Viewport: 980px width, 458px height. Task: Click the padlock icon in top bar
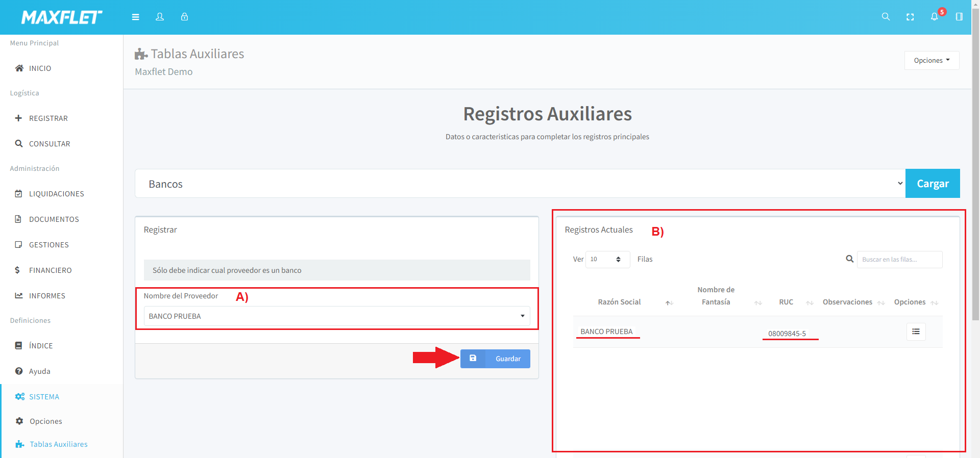pos(184,17)
